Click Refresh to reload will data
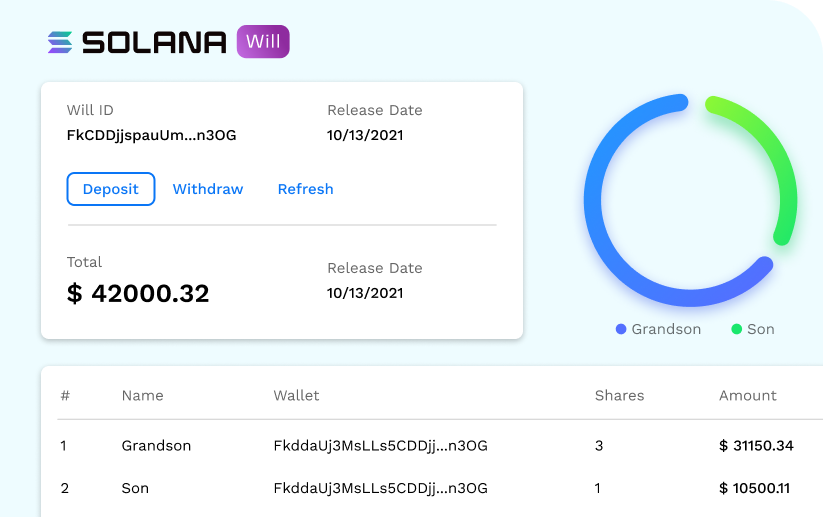Image resolution: width=823 pixels, height=517 pixels. click(x=305, y=189)
